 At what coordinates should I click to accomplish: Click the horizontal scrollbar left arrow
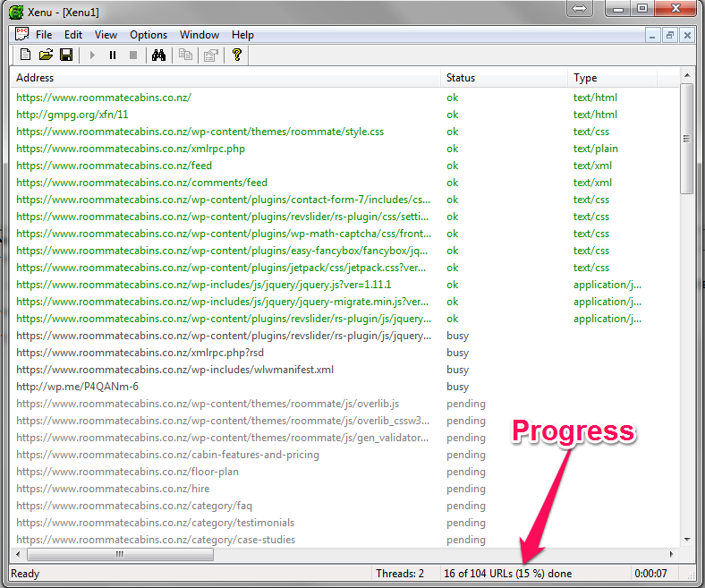18,554
